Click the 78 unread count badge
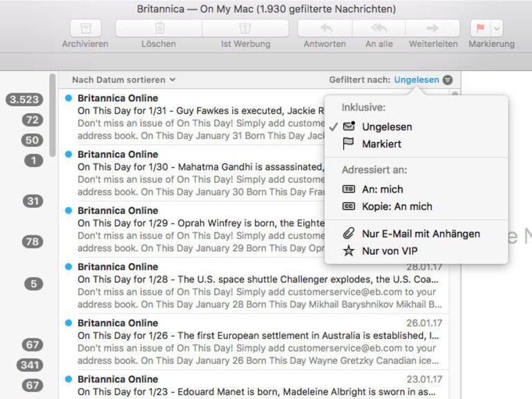This screenshot has height=399, width=532. (32, 242)
